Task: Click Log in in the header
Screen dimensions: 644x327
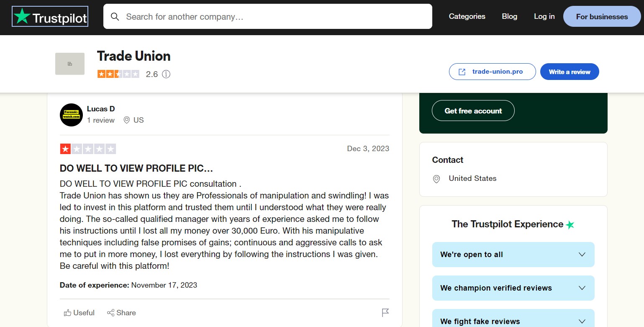Action: click(544, 17)
